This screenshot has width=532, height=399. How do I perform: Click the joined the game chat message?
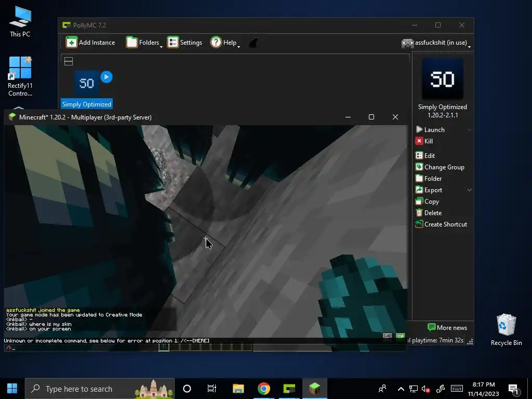pos(43,310)
